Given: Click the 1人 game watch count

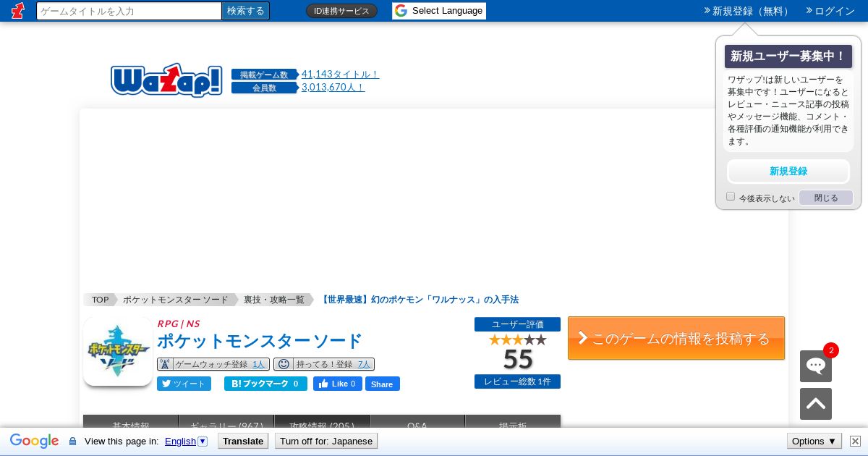Looking at the screenshot, I should click(258, 364).
